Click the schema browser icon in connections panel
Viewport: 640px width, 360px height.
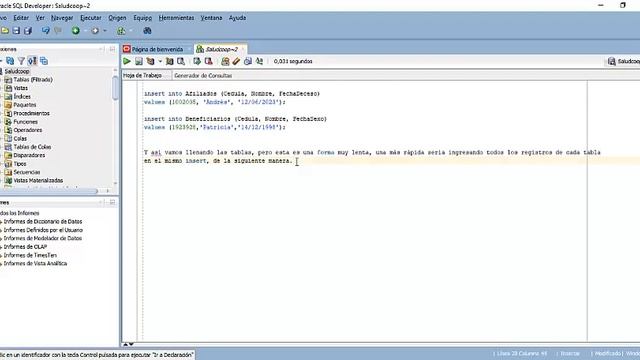pyautogui.click(x=32, y=61)
